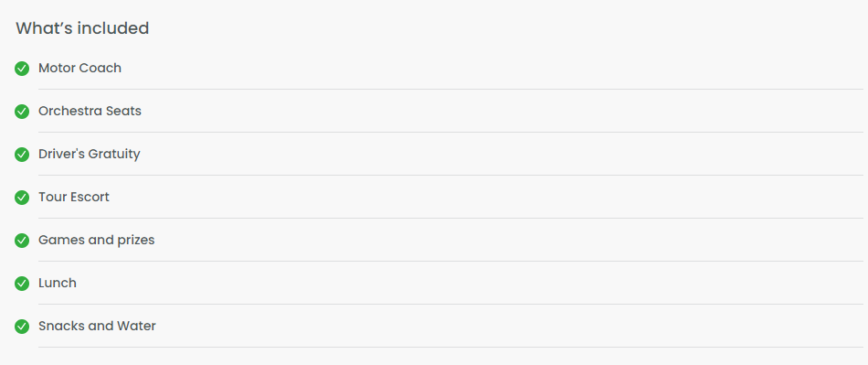Click the green checkmark beside Orchestra Seats
Image resolution: width=868 pixels, height=365 pixels.
[x=22, y=112]
